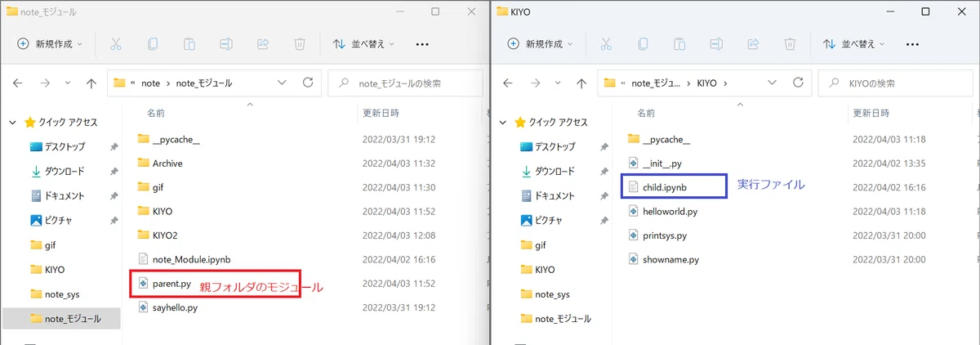
Task: Refresh the KIYO folder view
Action: tap(798, 83)
